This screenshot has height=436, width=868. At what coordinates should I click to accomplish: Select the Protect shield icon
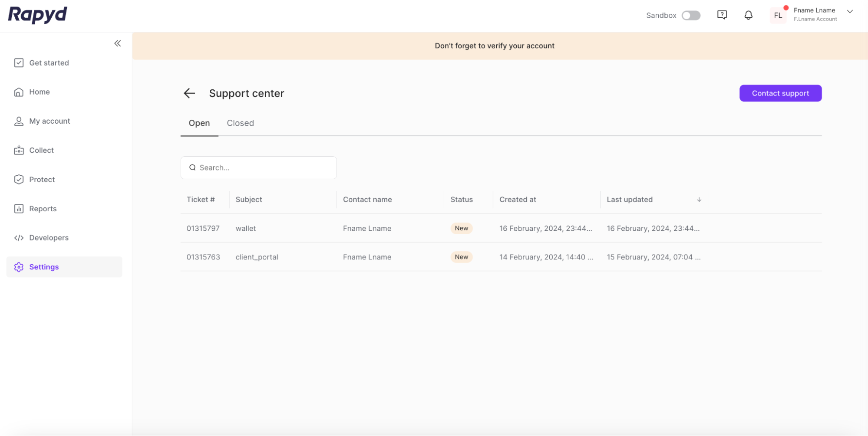19,179
